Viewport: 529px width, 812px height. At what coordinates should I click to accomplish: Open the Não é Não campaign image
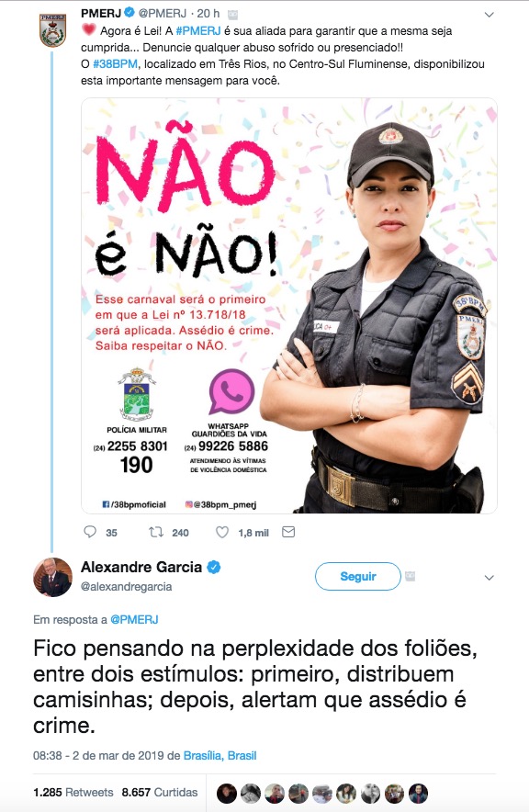click(x=288, y=306)
